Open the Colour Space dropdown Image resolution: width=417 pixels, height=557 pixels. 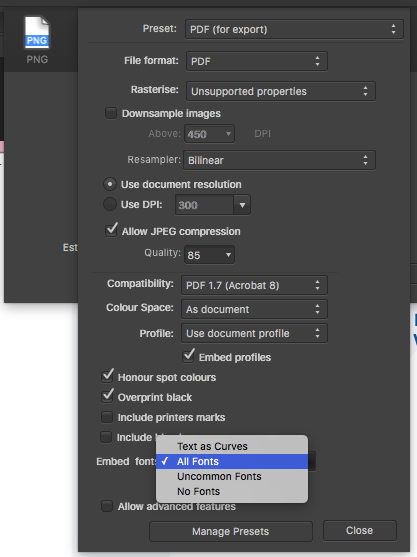(x=254, y=309)
